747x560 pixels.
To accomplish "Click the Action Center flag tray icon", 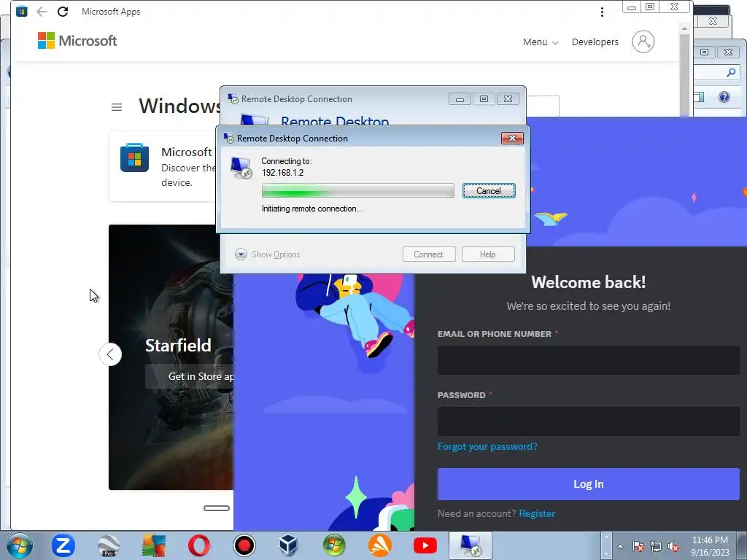I will tap(638, 546).
